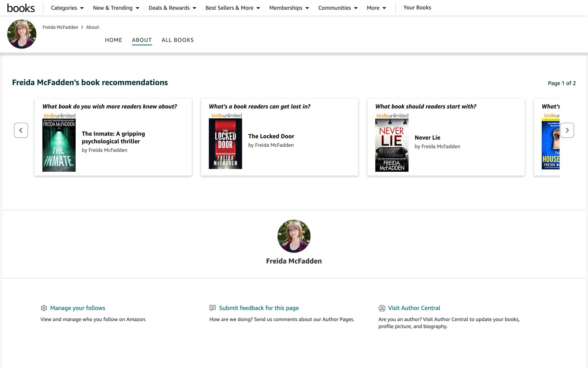Click the books logo
Screen dimensions: 588x368
click(x=21, y=8)
